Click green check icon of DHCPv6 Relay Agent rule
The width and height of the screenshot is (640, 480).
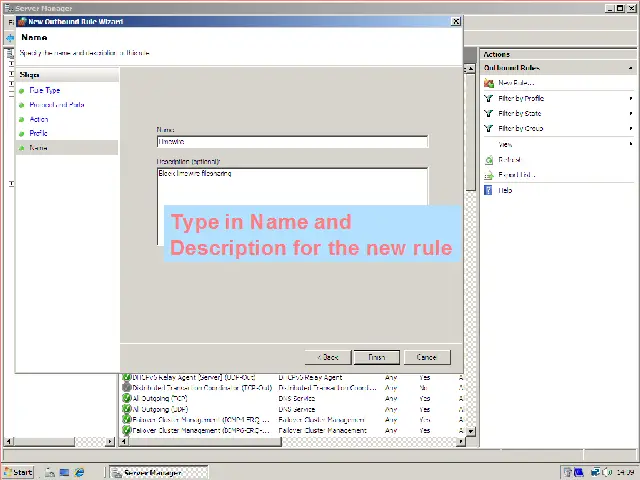tap(127, 377)
